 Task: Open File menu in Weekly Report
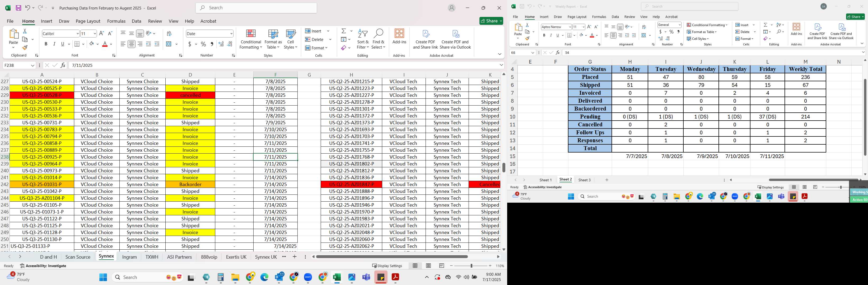point(515,17)
